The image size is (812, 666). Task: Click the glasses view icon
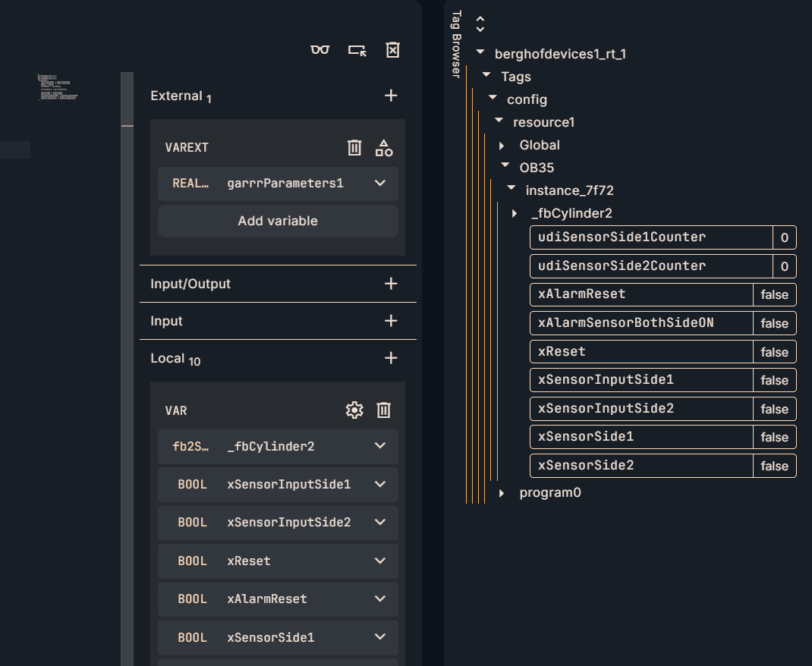tap(320, 50)
